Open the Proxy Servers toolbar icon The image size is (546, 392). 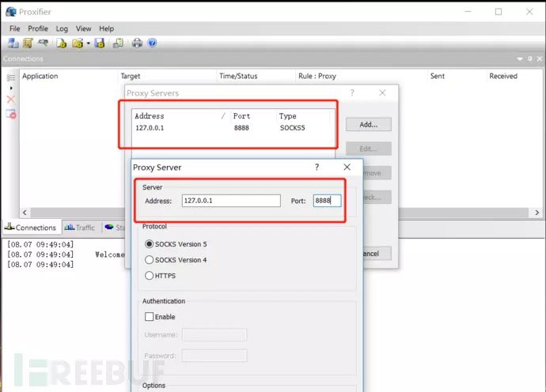pyautogui.click(x=13, y=43)
